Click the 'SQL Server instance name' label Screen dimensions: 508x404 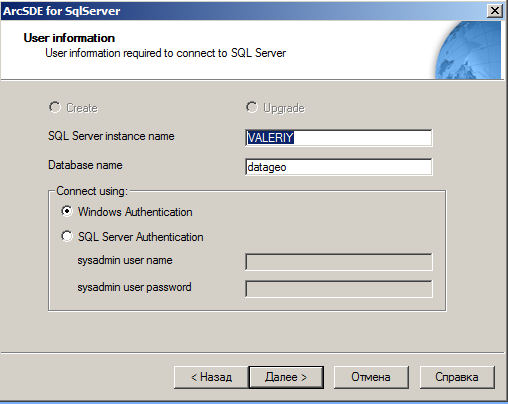click(111, 136)
